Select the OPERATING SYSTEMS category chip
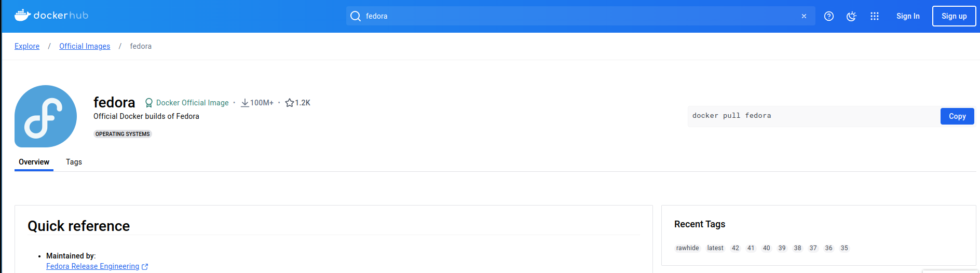 tap(122, 134)
